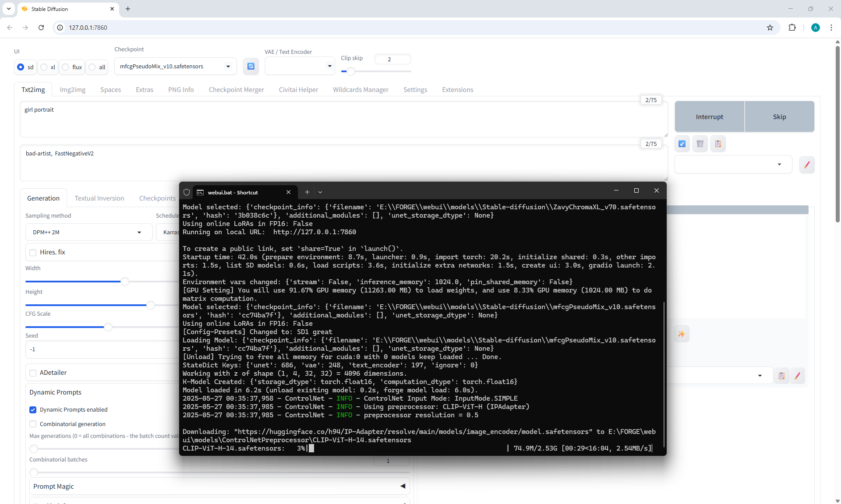Click the clipboard apply styles icon
Viewport: 841px width, 504px height.
click(x=718, y=144)
